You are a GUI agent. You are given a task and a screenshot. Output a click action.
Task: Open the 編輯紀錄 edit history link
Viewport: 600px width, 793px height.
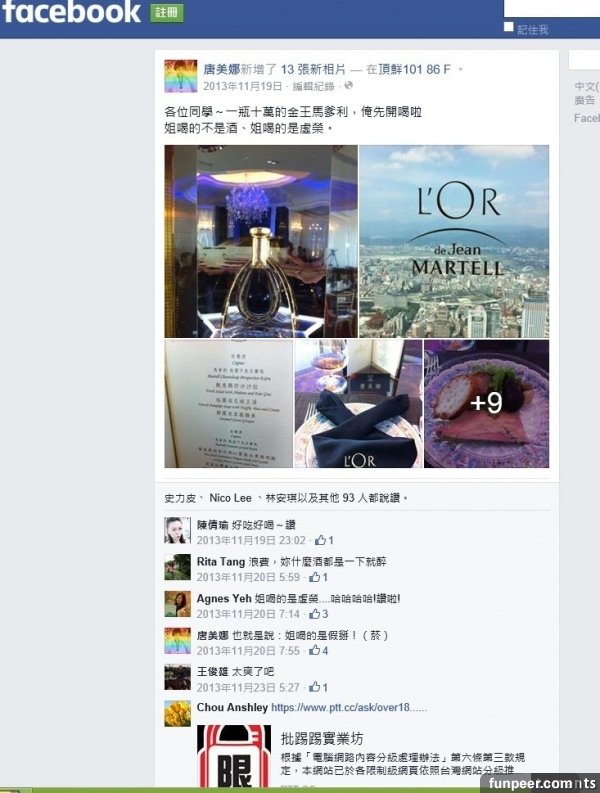pyautogui.click(x=314, y=86)
